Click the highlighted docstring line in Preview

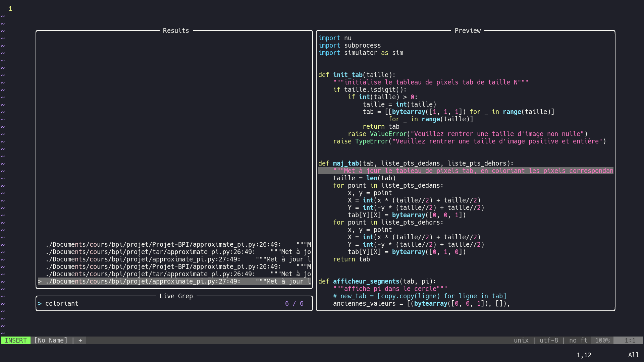click(466, 171)
